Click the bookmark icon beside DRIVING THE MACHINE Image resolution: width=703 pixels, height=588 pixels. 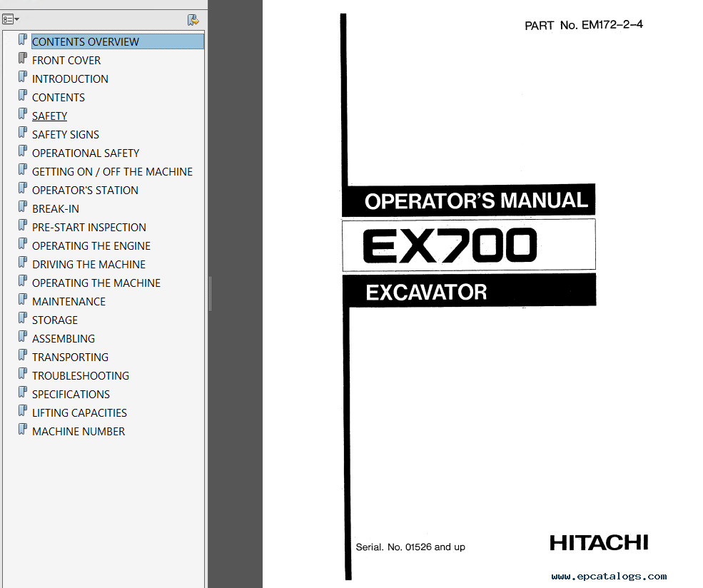(x=22, y=263)
